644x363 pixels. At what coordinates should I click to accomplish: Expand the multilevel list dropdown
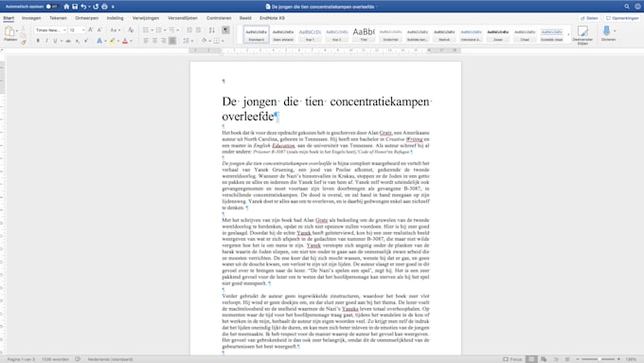(178, 30)
